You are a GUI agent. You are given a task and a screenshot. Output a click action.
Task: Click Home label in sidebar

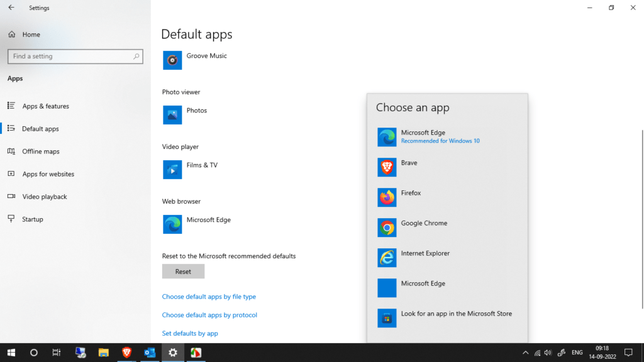click(x=31, y=35)
